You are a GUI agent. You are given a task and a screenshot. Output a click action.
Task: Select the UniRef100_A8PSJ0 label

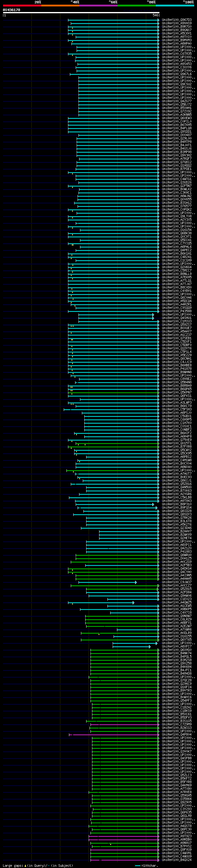[x=177, y=412]
